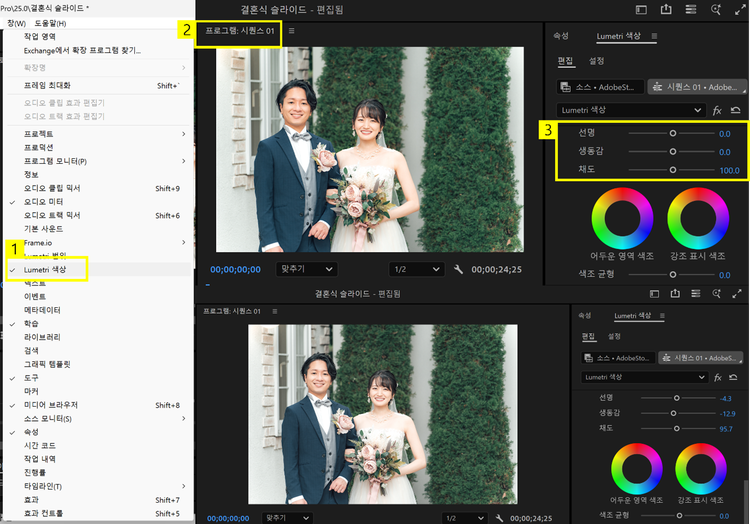Click the fx bypass icon in upper Lumetri panel
The width and height of the screenshot is (750, 524).
[x=717, y=110]
